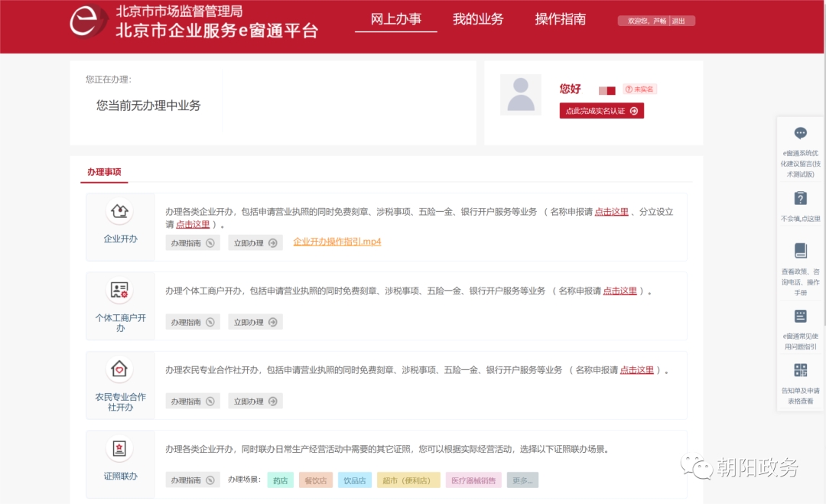Open 企业开办操作指引.mp4 link
Viewport: 826px width, 504px height.
pos(337,242)
